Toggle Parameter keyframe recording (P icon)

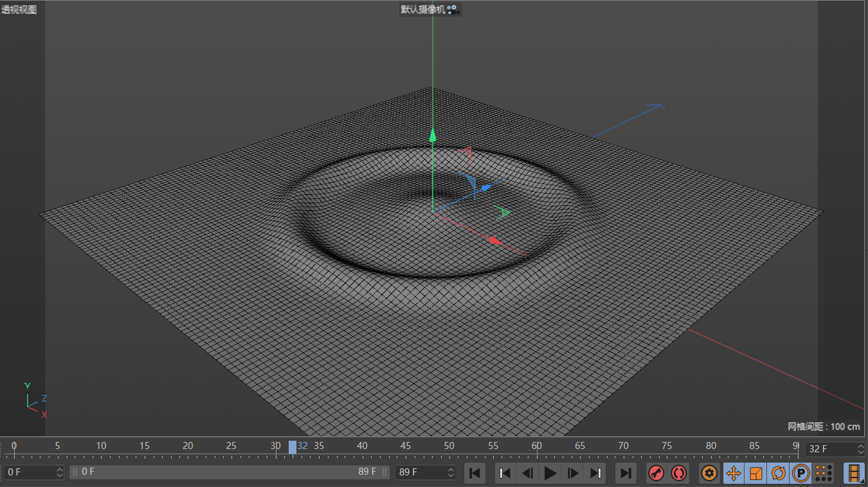pos(800,473)
